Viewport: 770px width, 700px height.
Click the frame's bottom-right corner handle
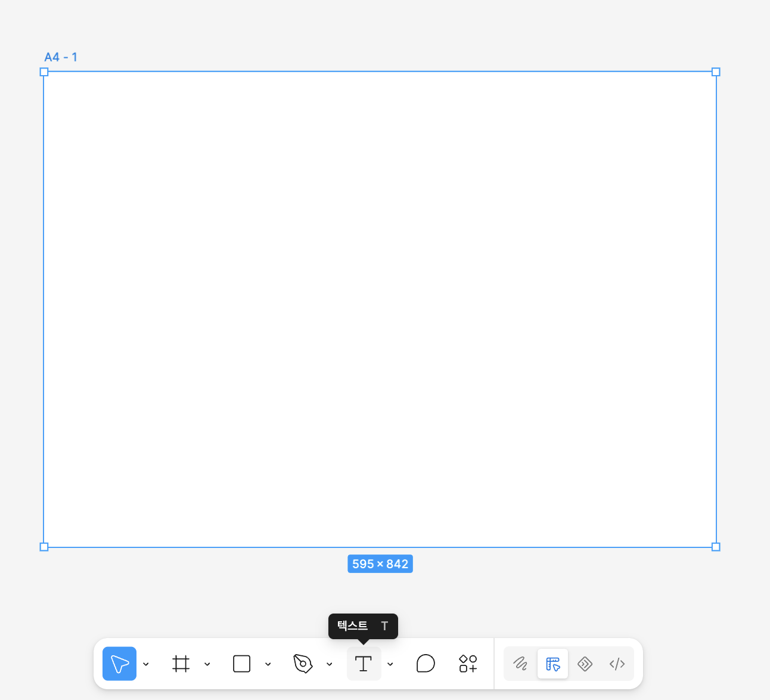coord(716,547)
